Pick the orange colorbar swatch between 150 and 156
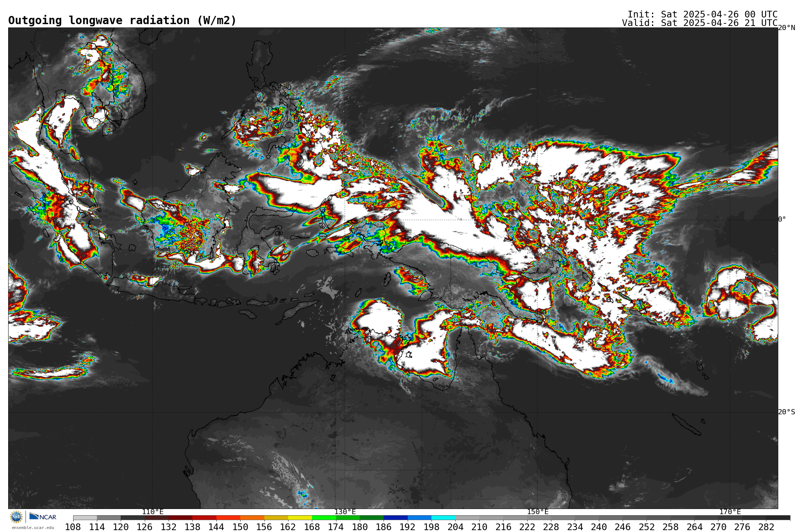 [x=252, y=518]
